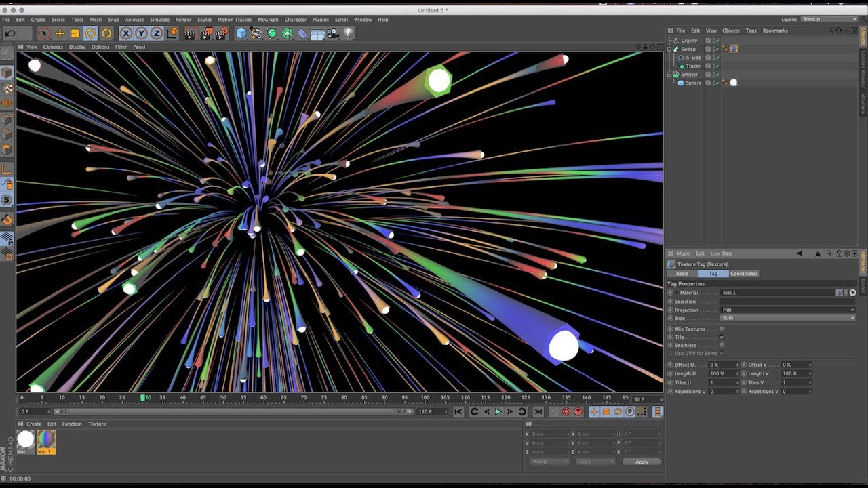Switch to the Coordinates tab
The height and width of the screenshot is (488, 868).
click(744, 274)
